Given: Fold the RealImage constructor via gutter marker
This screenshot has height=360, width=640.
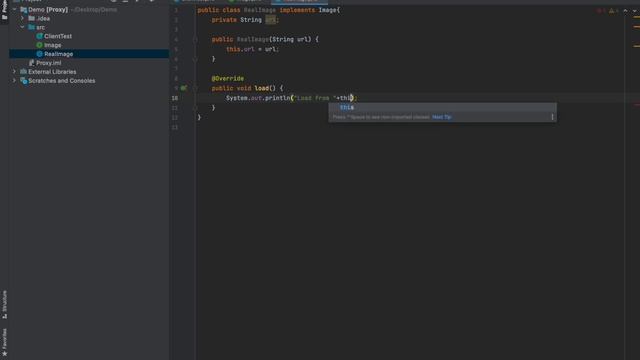Looking at the screenshot, I should pos(195,40).
